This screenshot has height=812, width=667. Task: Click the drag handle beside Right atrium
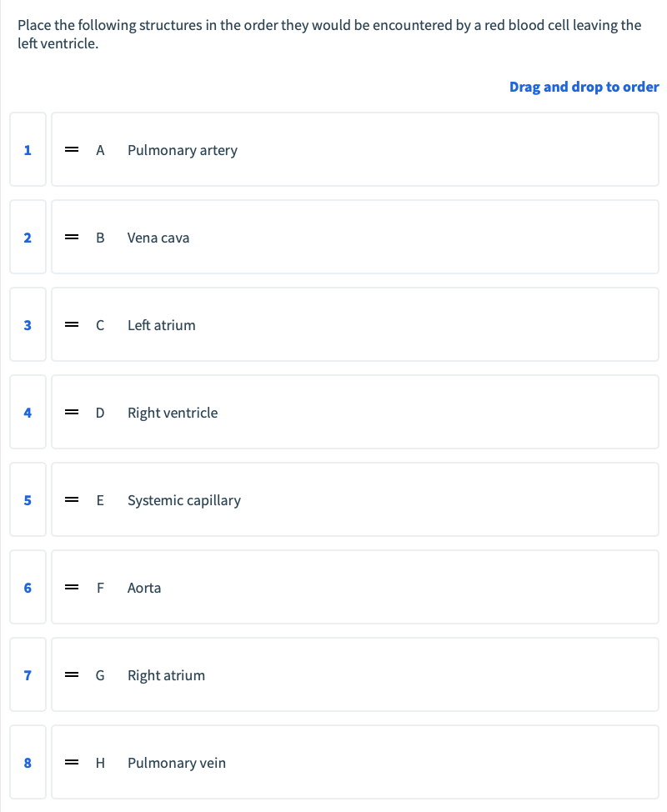(x=72, y=674)
